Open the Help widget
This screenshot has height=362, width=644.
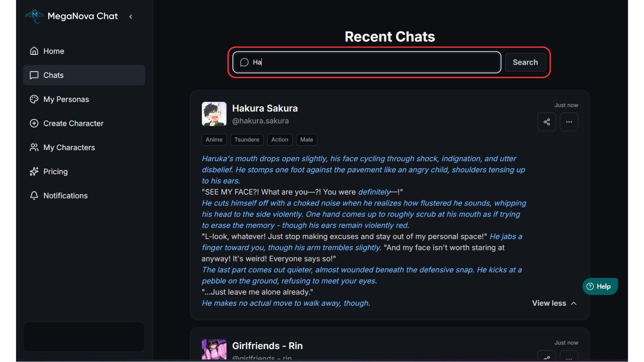tap(600, 287)
